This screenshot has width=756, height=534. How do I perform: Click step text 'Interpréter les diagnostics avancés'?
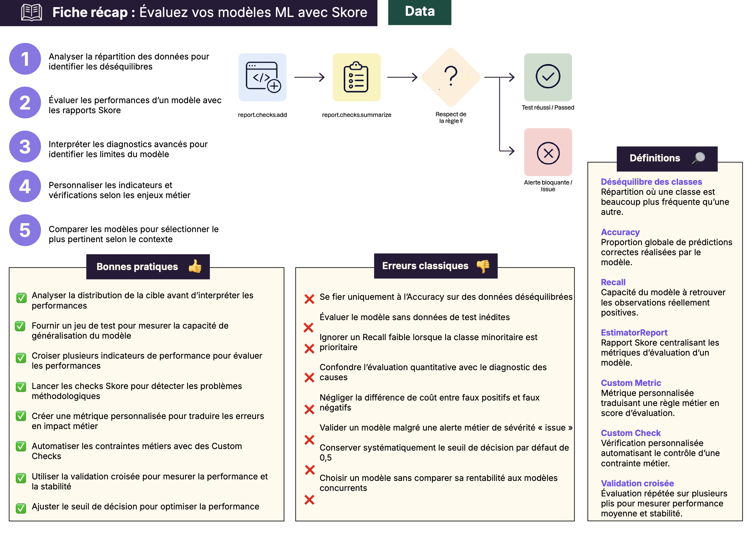[128, 149]
